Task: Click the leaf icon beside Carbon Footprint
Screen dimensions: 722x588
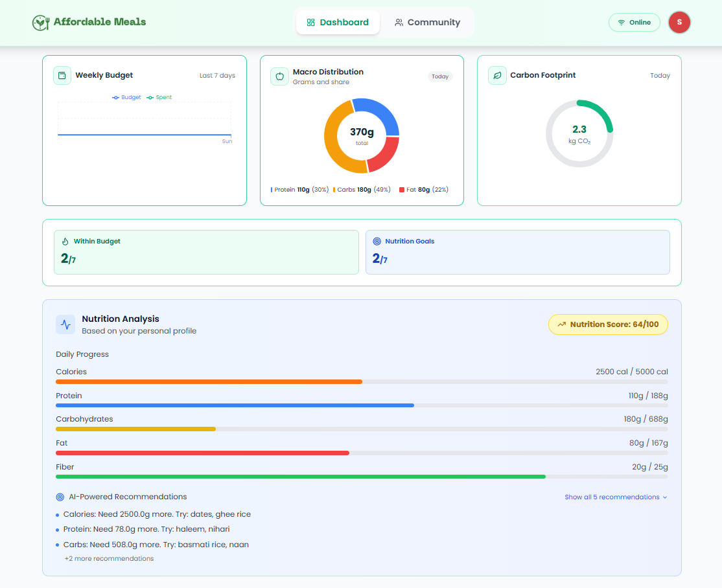Action: pyautogui.click(x=497, y=76)
